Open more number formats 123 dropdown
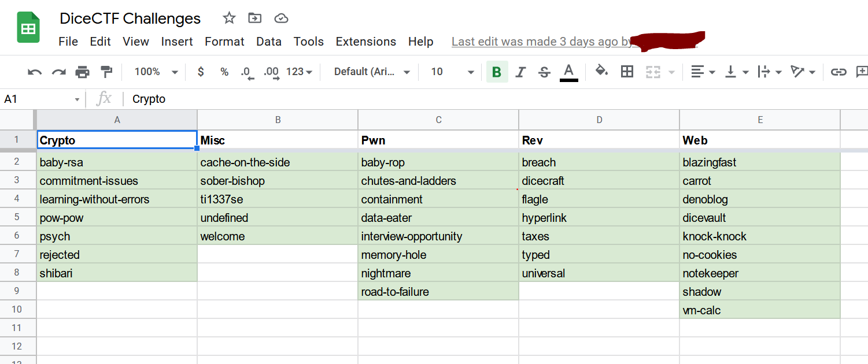Screen dimensions: 868x364 pyautogui.click(x=299, y=72)
